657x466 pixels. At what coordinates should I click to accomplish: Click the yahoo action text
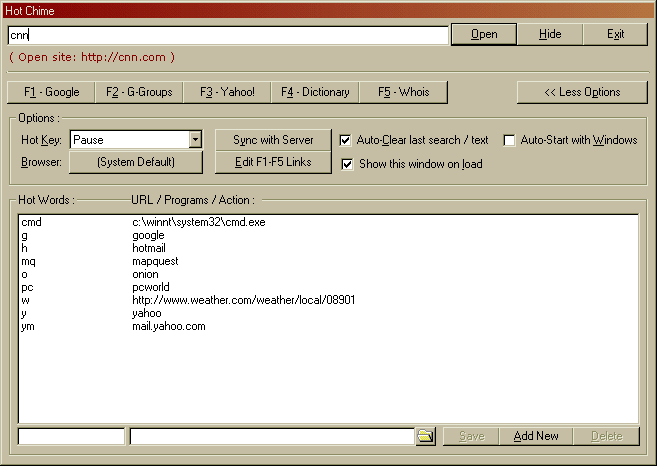(147, 313)
